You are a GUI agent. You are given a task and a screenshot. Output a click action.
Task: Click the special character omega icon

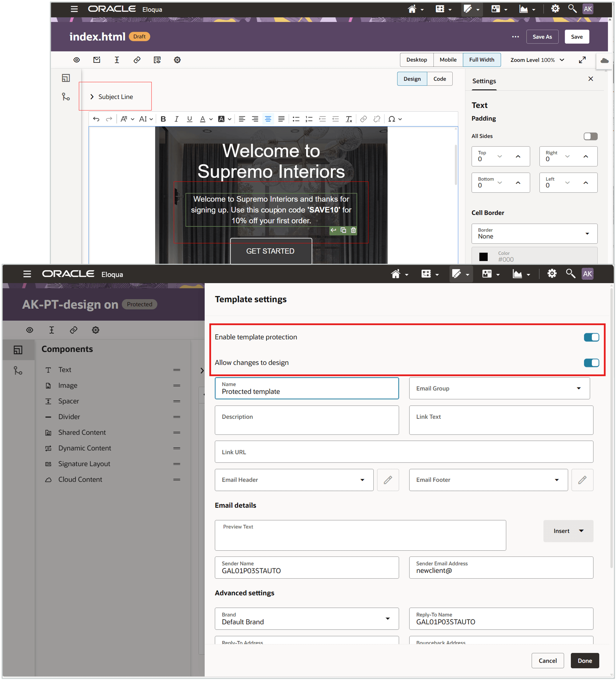pyautogui.click(x=392, y=119)
